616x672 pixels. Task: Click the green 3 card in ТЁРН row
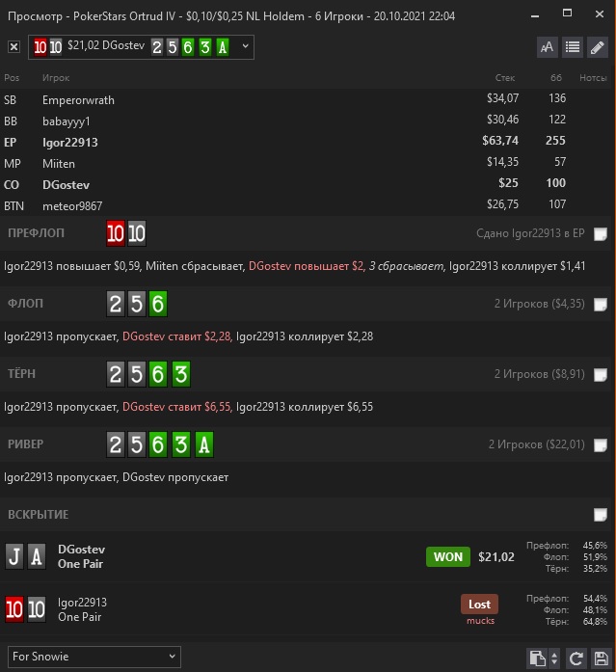pos(181,374)
